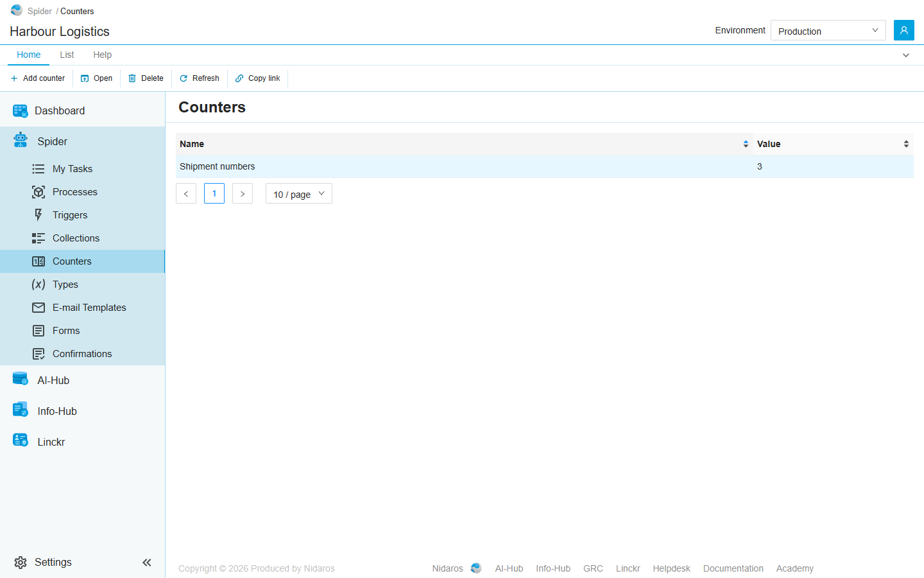This screenshot has width=924, height=578.
Task: Select the Shipment numbers row
Action: [x=545, y=166]
